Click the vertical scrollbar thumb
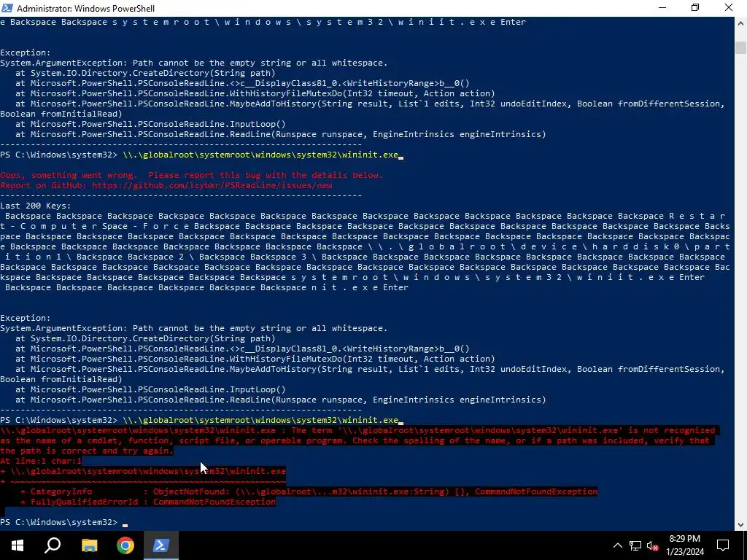This screenshot has height=560, width=747. 740,47
